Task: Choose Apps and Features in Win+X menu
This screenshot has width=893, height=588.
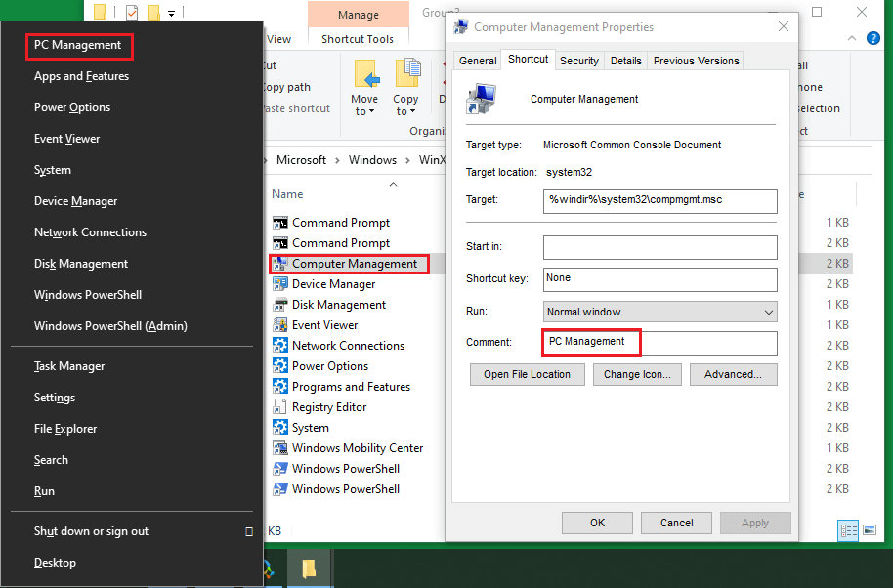Action: 81,76
